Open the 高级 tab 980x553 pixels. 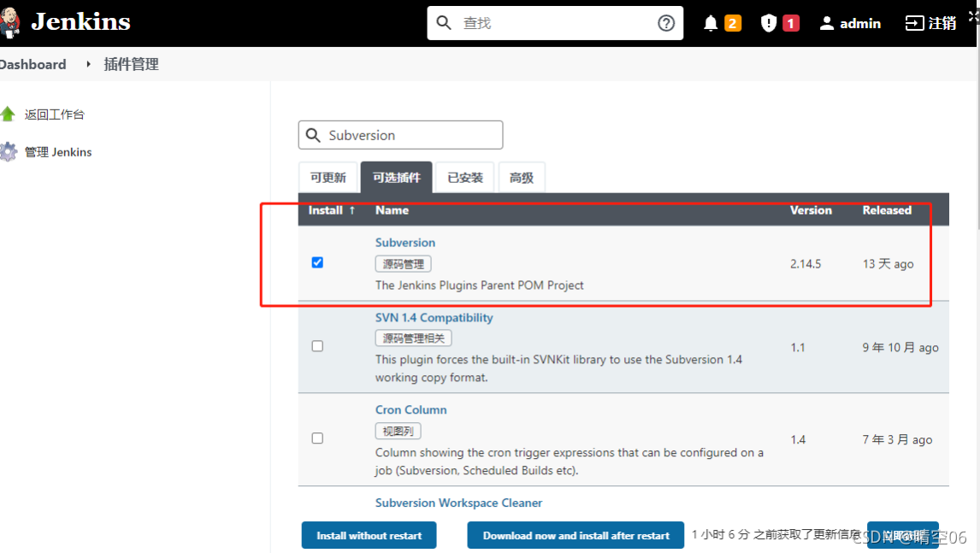pos(522,178)
